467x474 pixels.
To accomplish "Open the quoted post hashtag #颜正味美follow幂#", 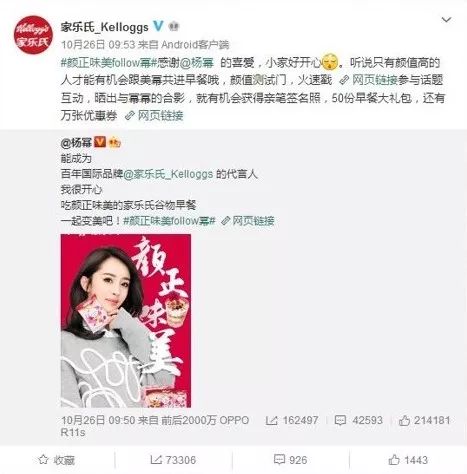I will [169, 221].
